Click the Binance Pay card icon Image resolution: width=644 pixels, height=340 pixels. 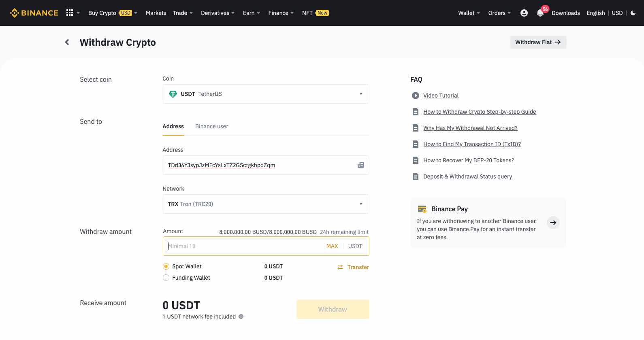click(422, 209)
